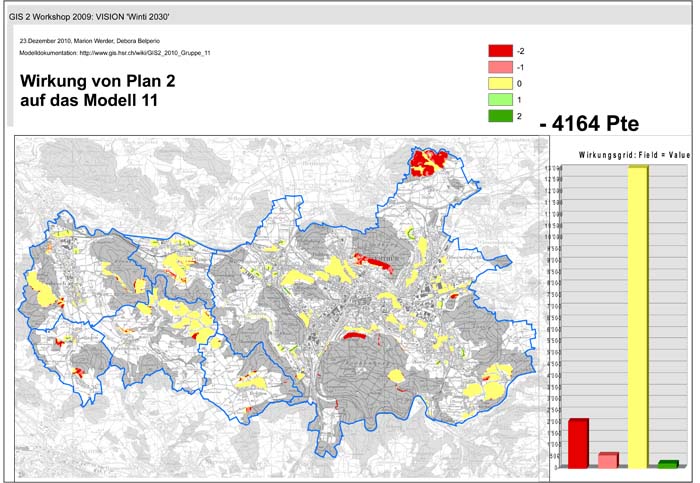Click the short pink chart bar
The image size is (700, 483).
607,460
